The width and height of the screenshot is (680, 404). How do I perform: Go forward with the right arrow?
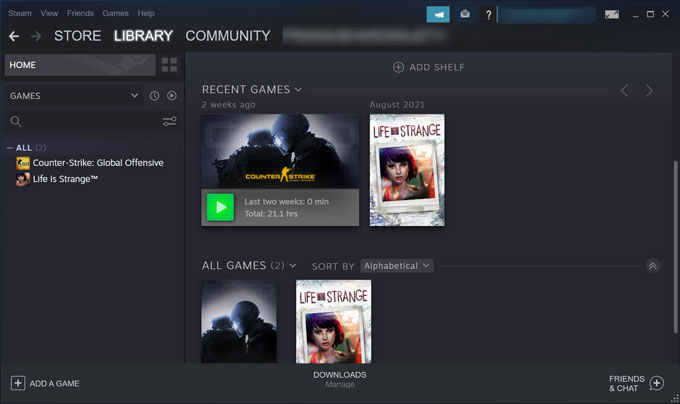pos(36,36)
